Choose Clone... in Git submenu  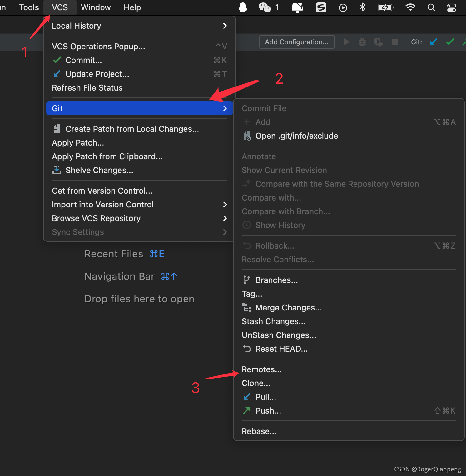[x=349, y=383]
